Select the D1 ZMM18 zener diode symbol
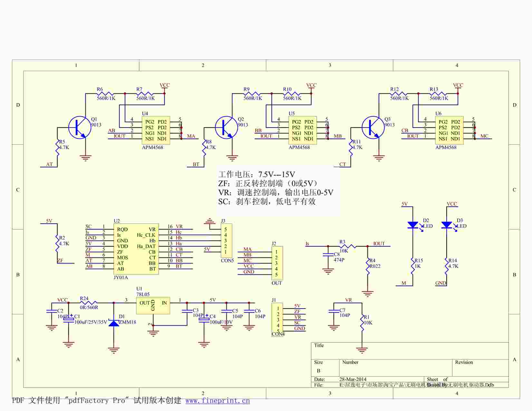The image size is (532, 411). click(114, 323)
